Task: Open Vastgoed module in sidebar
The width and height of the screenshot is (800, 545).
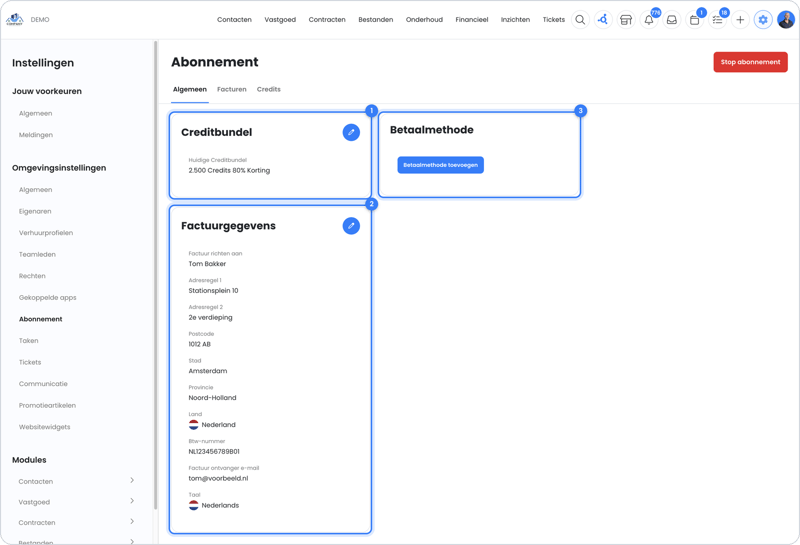Action: 34,502
